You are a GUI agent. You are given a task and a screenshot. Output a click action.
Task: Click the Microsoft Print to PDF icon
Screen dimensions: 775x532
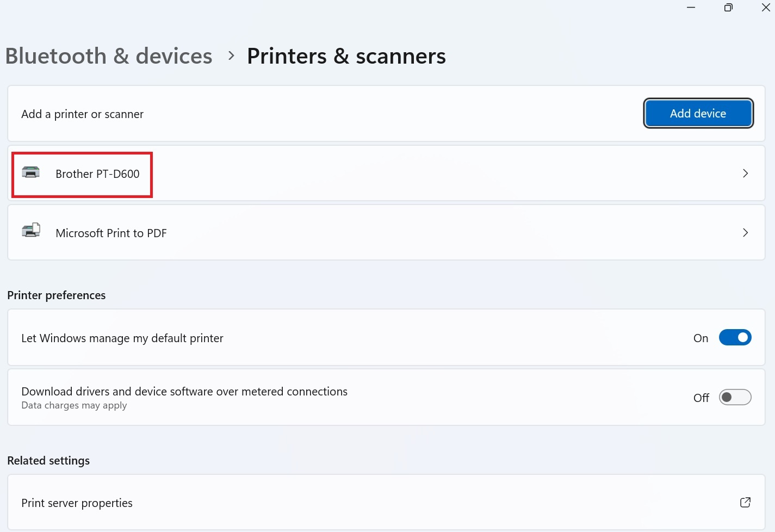pyautogui.click(x=31, y=231)
